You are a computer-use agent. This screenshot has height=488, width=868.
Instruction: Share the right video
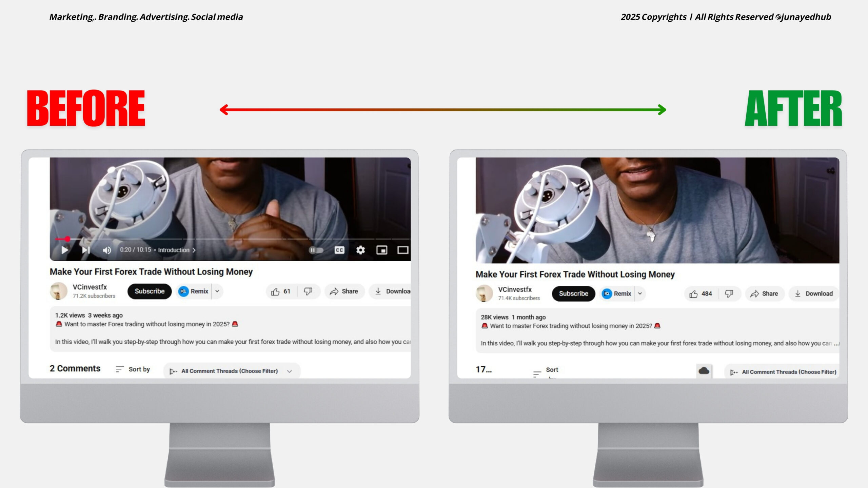764,293
